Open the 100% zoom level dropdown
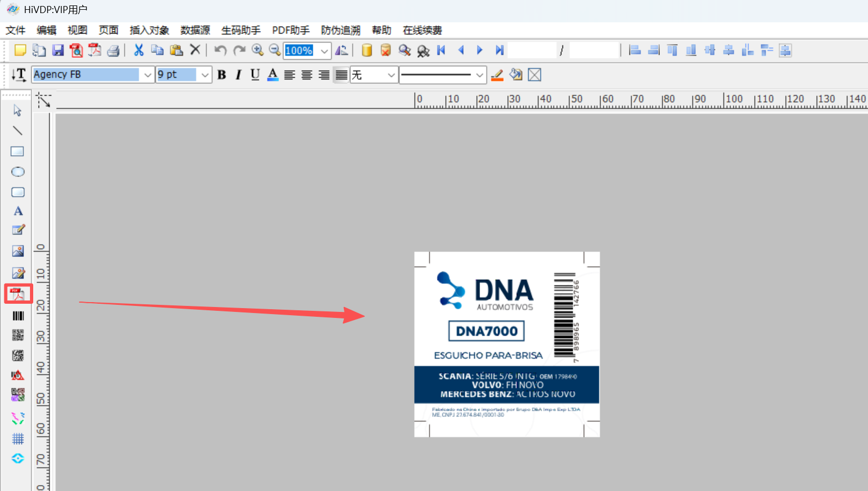 (324, 51)
